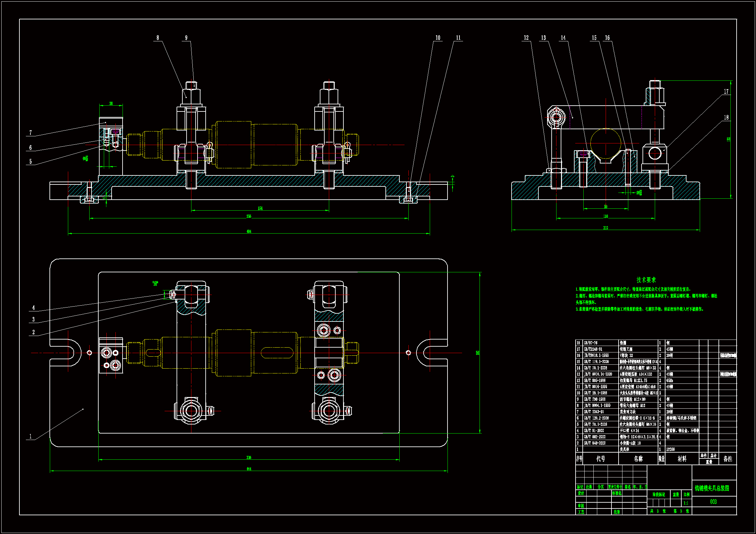Click part balloon number 12

pos(526,38)
